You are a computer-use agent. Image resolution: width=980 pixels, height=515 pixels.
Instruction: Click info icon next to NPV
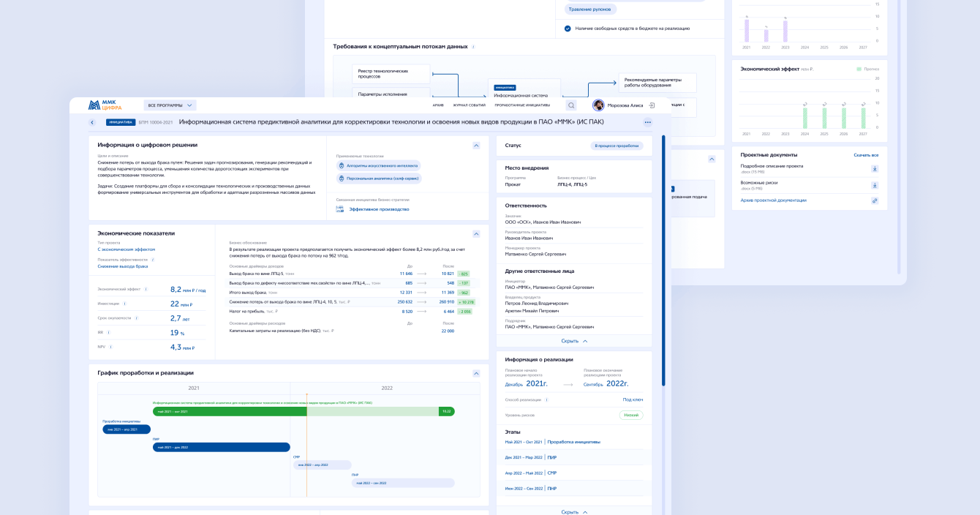[111, 347]
